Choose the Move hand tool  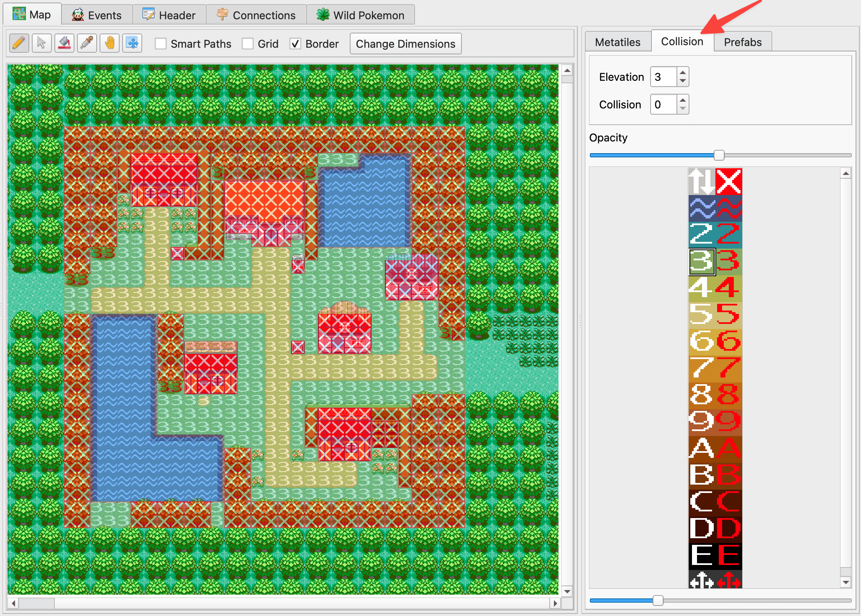point(109,43)
